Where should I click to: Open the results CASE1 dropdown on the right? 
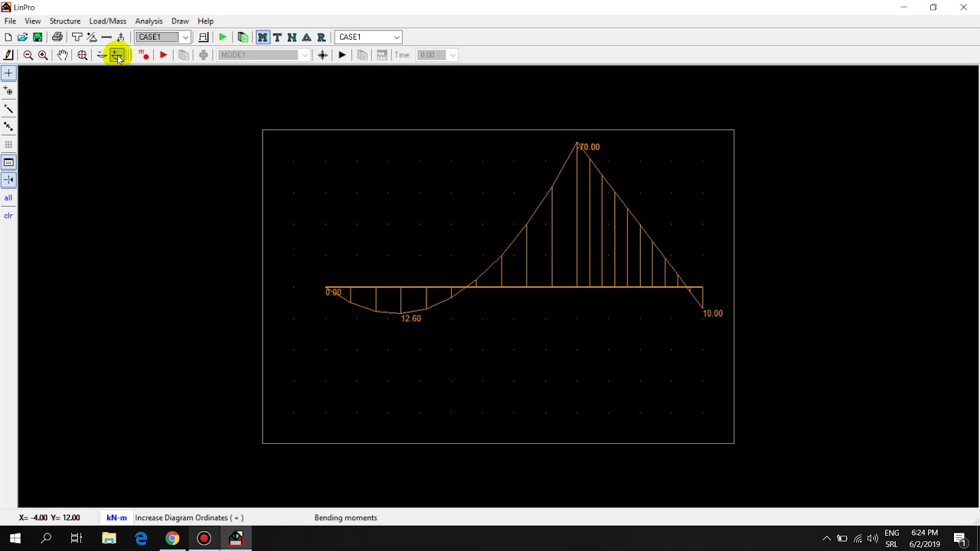368,37
